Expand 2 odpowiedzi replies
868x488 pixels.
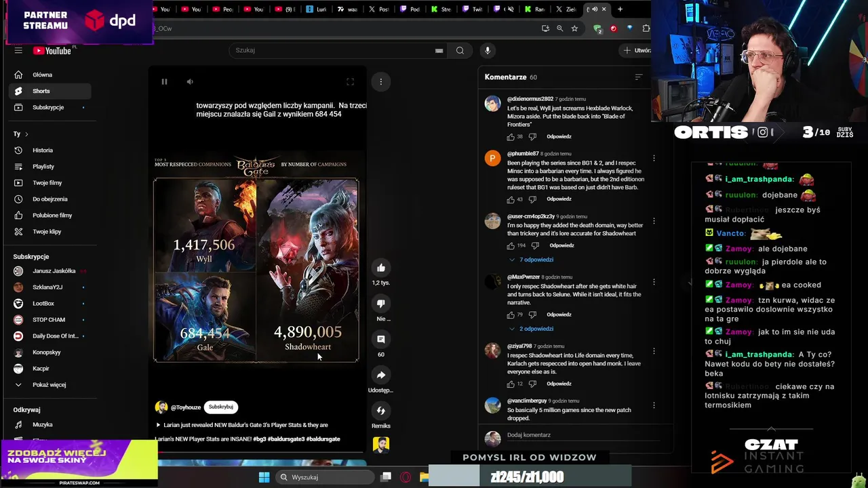[531, 329]
